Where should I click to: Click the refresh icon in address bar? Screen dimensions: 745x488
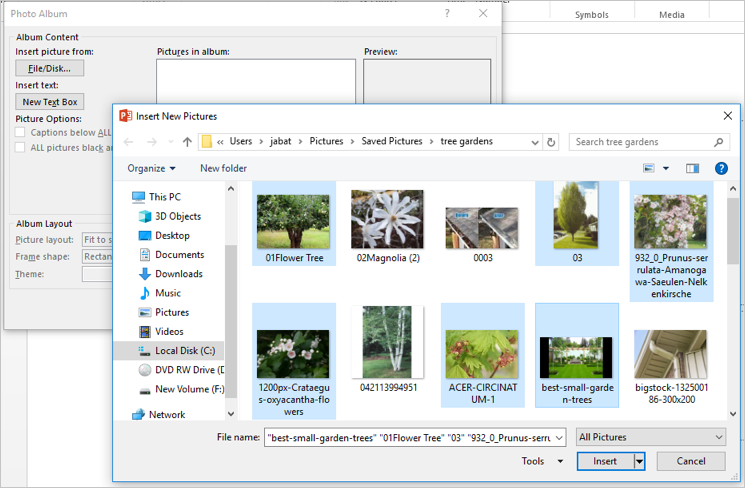click(551, 142)
